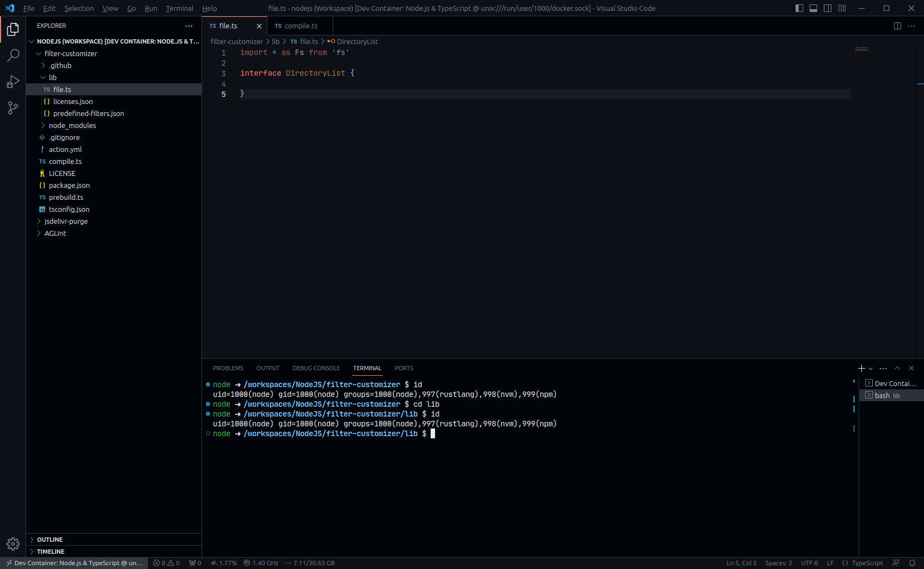Image resolution: width=924 pixels, height=569 pixels.
Task: Split the editor using split icon
Action: [x=897, y=26]
